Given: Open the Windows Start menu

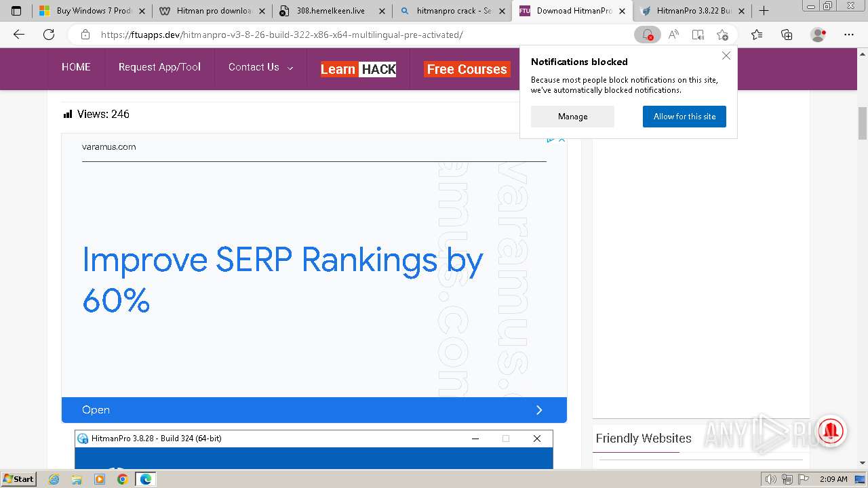Looking at the screenshot, I should click(19, 479).
